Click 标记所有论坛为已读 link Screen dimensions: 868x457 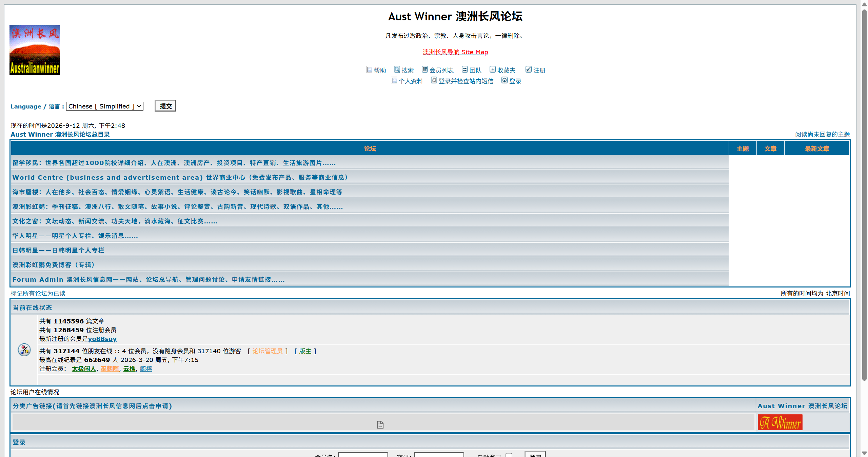click(x=38, y=294)
